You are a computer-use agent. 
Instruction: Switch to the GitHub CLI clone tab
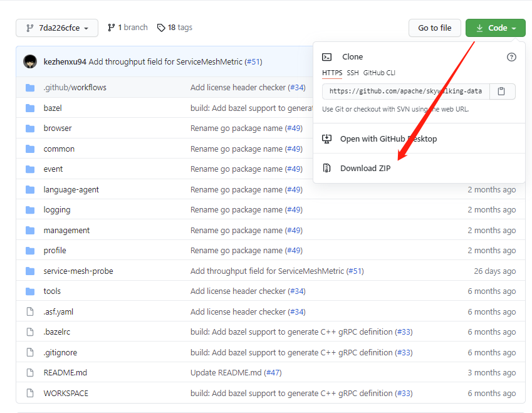pos(379,73)
